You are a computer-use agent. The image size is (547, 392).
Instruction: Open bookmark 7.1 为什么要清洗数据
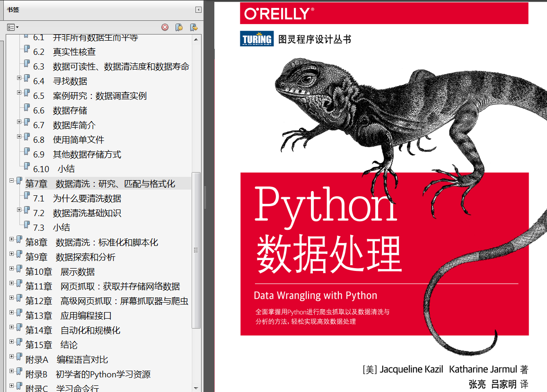click(77, 199)
